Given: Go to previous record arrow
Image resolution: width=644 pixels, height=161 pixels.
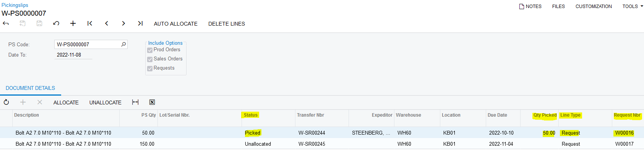Looking at the screenshot, I should (x=107, y=24).
